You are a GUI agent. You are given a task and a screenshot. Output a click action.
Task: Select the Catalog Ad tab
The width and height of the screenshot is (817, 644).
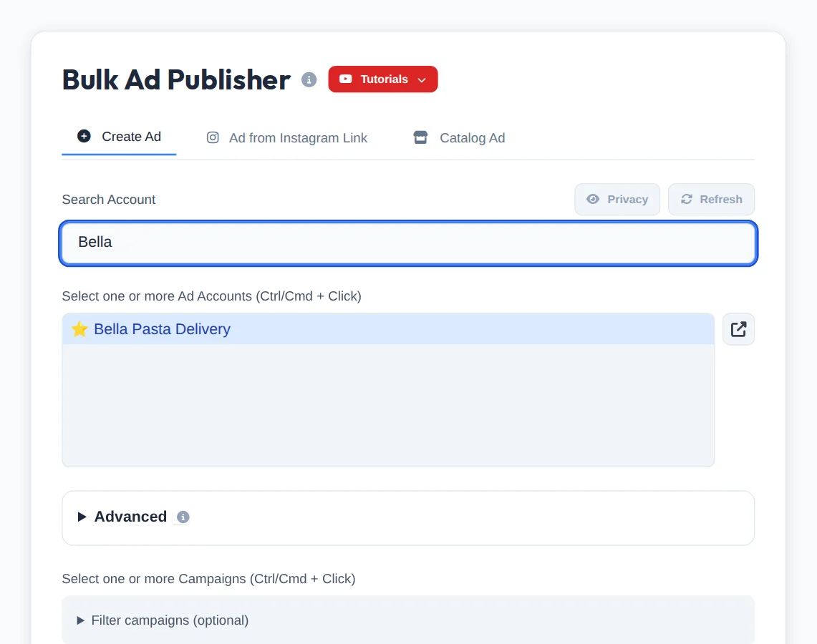point(459,138)
